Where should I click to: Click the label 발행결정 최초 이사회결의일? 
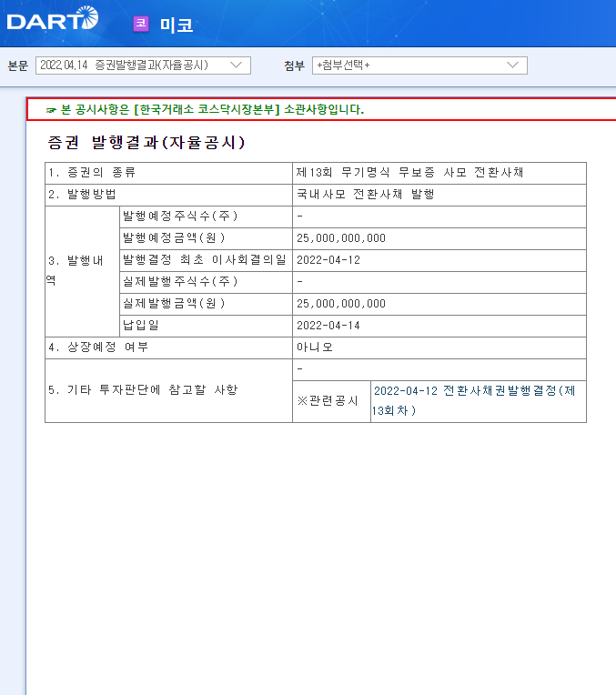click(205, 260)
